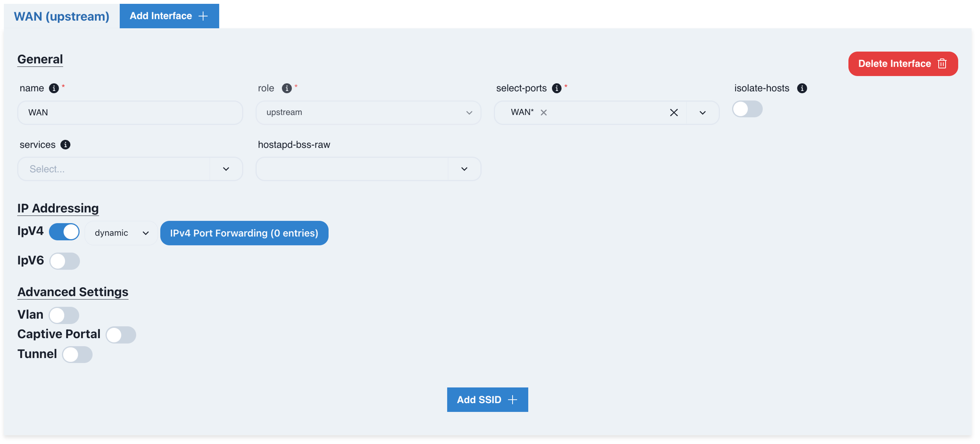
Task: Turn on the Vlan switch
Action: pos(64,315)
